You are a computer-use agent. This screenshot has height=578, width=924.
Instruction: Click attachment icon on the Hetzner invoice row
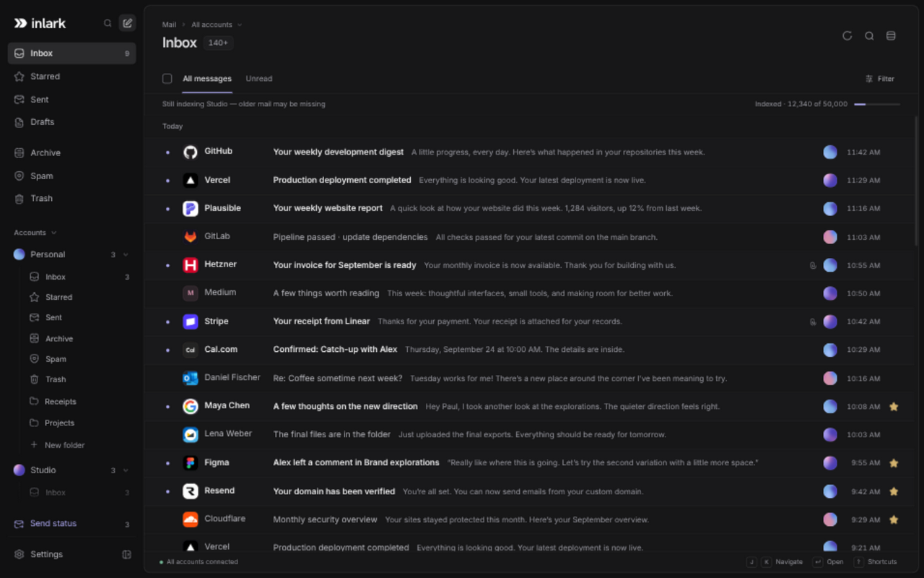[813, 265]
